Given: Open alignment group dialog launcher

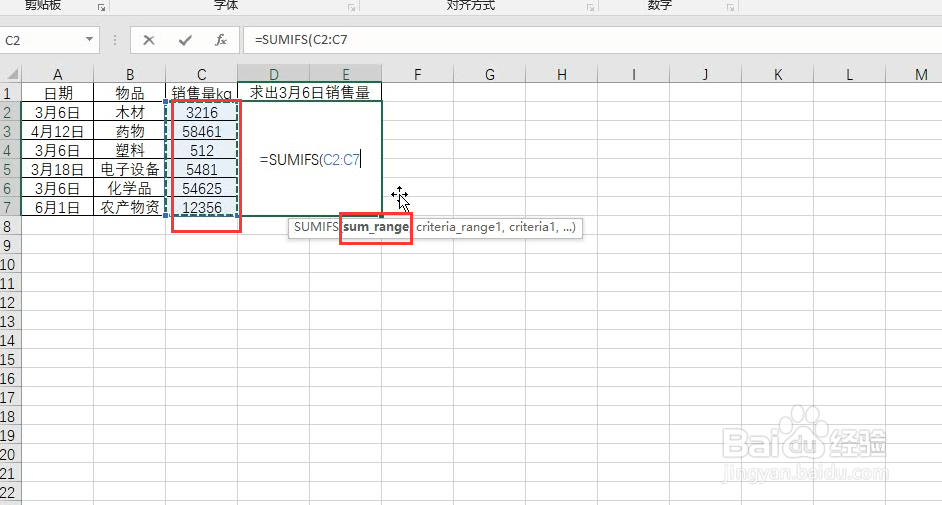Looking at the screenshot, I should tap(591, 7).
